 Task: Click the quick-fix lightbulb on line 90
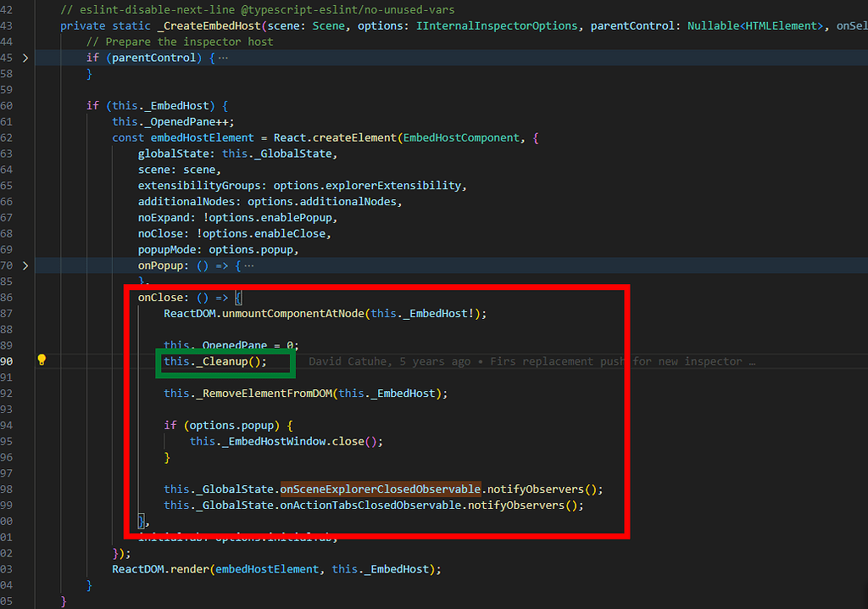[41, 360]
